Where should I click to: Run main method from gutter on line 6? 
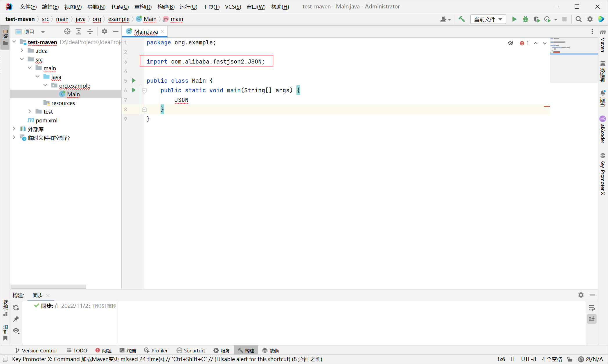pos(134,90)
